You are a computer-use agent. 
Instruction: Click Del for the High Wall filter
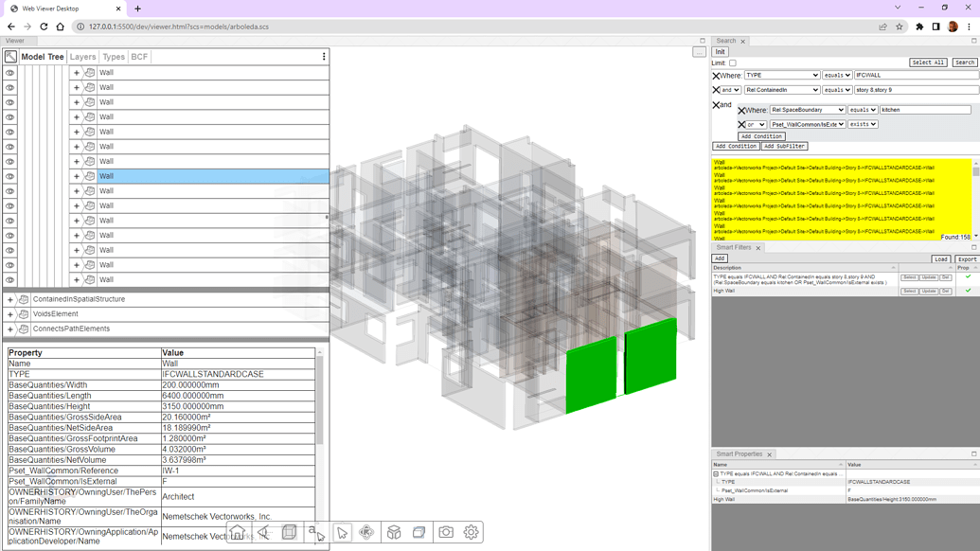pyautogui.click(x=946, y=291)
